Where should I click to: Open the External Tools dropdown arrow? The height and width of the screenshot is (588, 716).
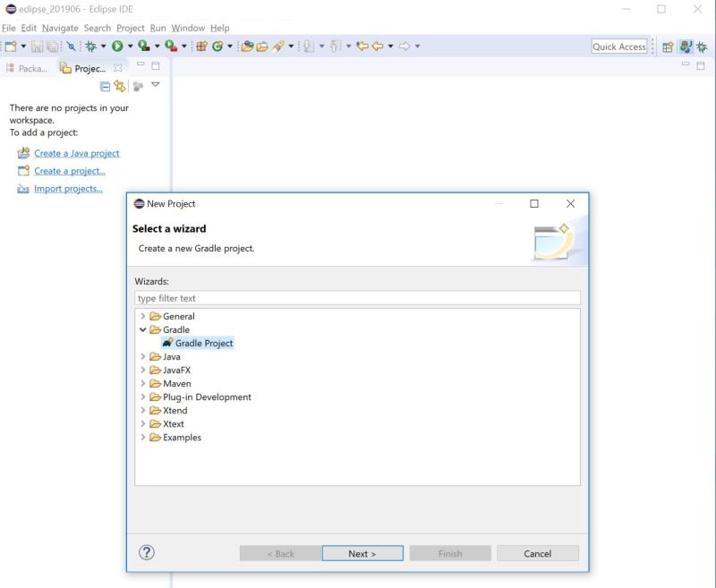click(x=184, y=47)
